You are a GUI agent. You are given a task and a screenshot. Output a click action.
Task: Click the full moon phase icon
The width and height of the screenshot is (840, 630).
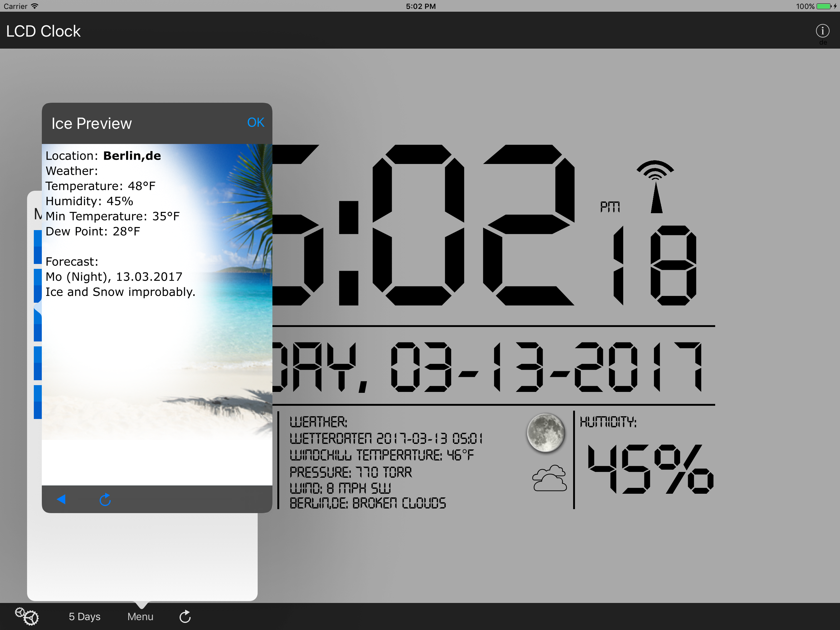click(x=546, y=433)
